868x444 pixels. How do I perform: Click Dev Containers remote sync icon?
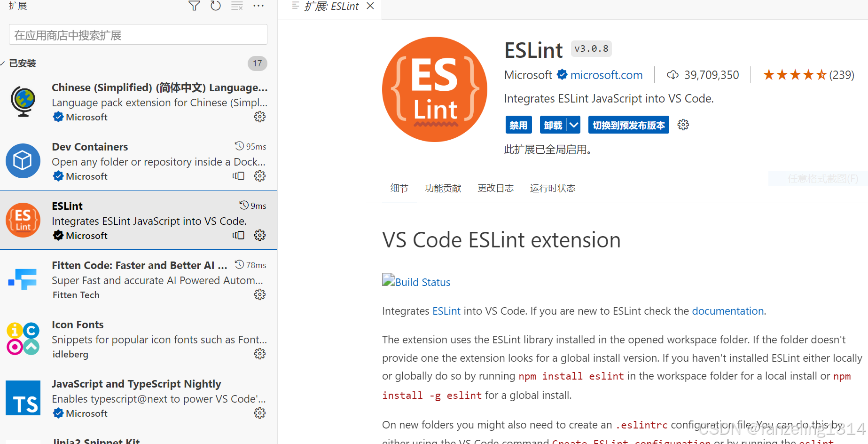[239, 176]
